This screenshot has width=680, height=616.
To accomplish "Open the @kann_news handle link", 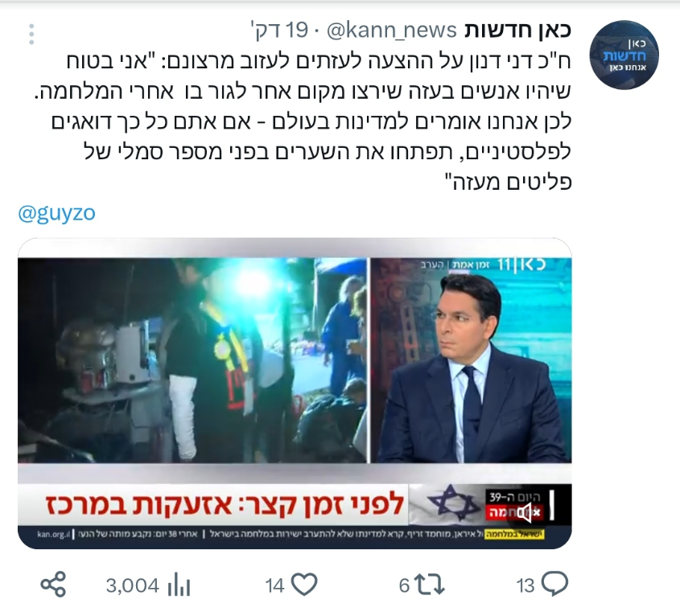I will click(391, 31).
